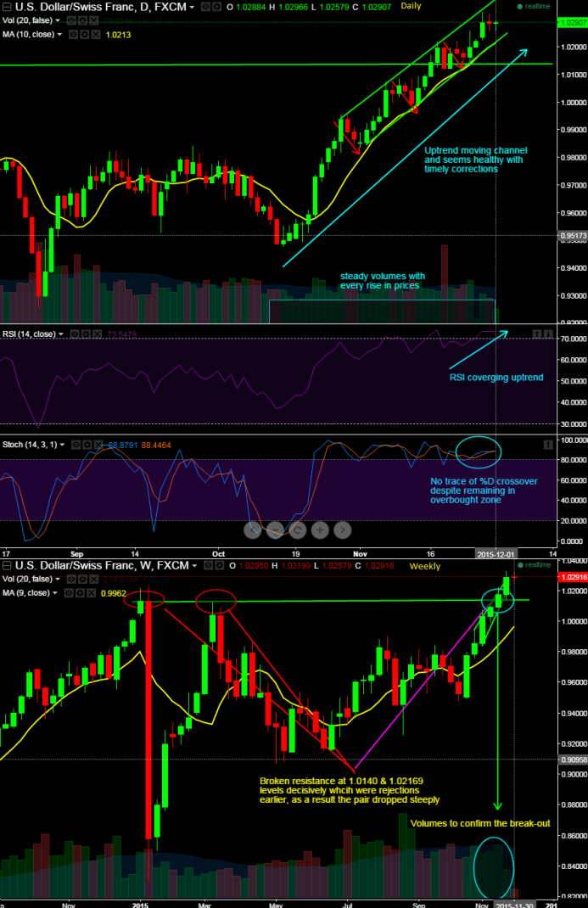588x908 pixels.
Task: Expand weekly U.S. Dollar/Swiss Franc, W dropdown
Action: tap(194, 566)
